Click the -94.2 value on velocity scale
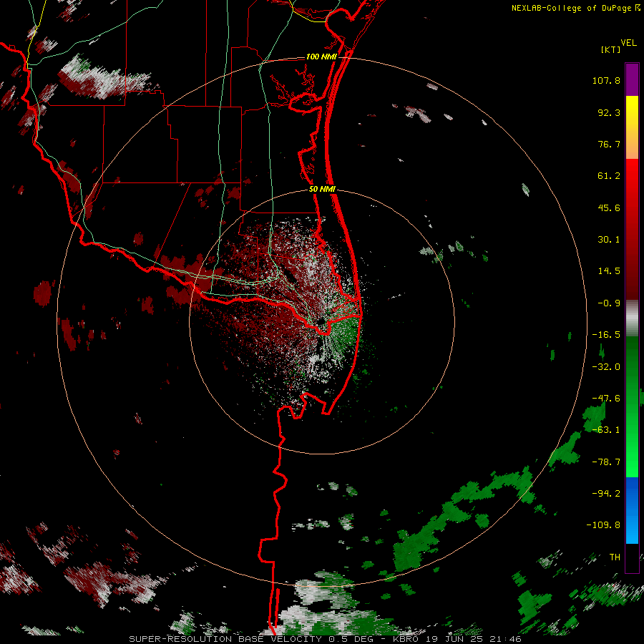Screen dimensions: 644x644 tap(606, 494)
